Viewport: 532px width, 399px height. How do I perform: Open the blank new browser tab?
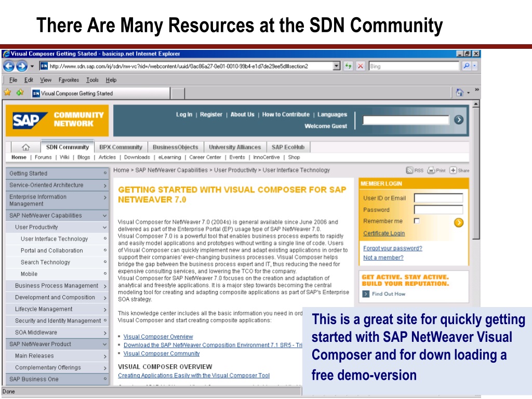178,94
